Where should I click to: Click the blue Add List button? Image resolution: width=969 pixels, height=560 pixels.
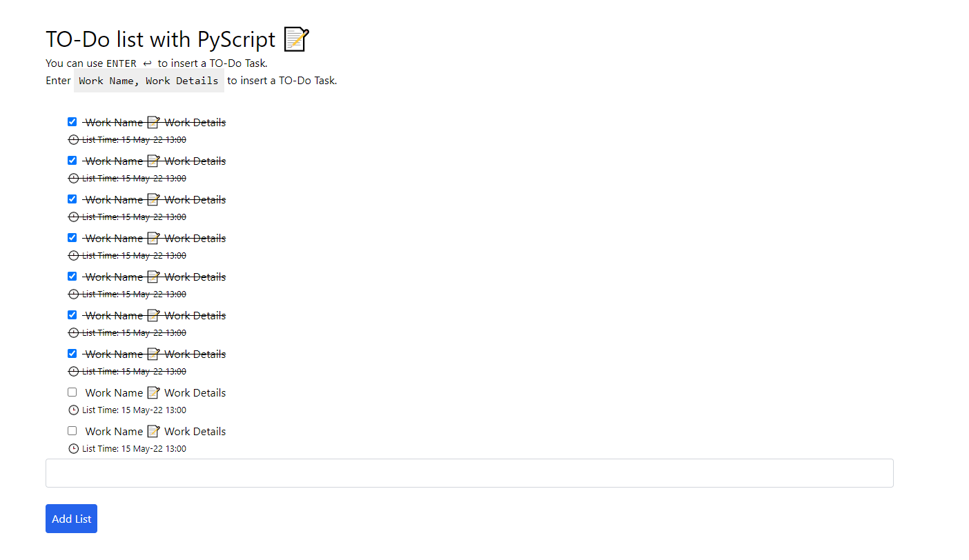coord(71,519)
